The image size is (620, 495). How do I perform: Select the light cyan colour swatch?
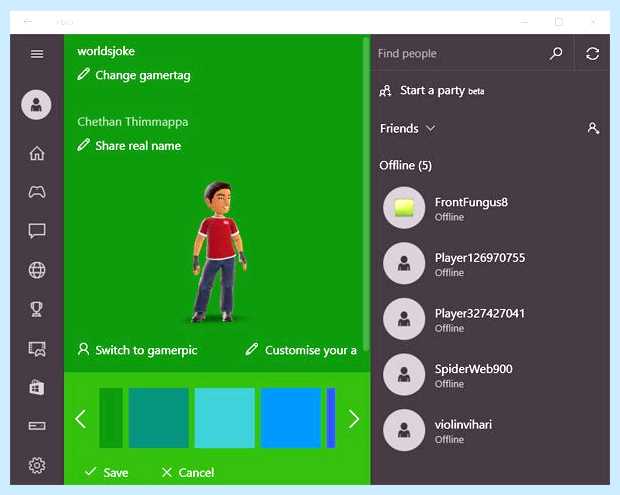pos(225,418)
